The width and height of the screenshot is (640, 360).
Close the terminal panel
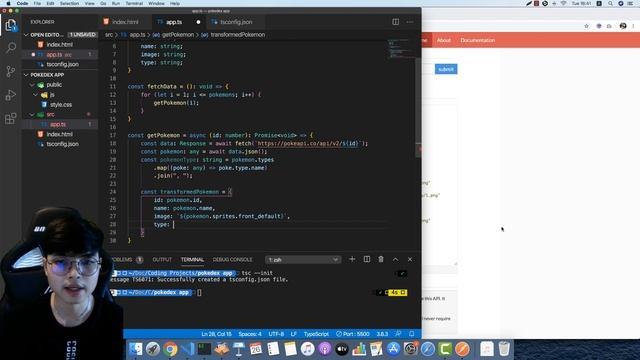(x=410, y=259)
